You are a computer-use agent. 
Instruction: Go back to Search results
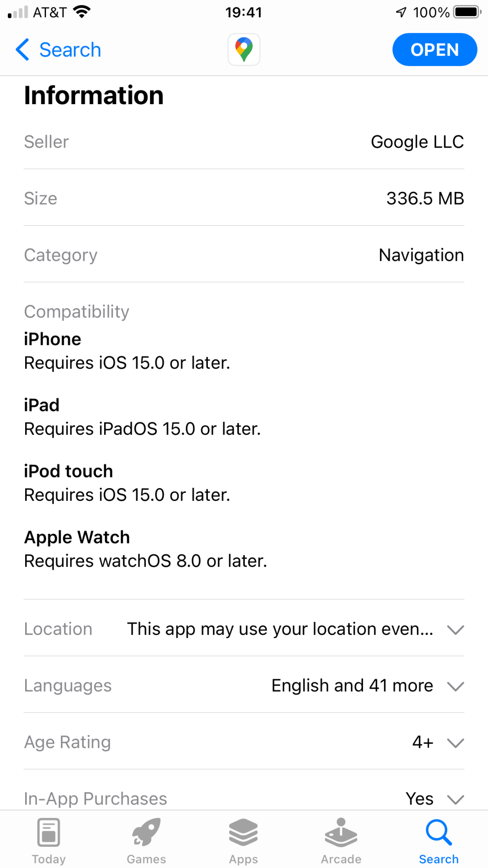(x=70, y=50)
